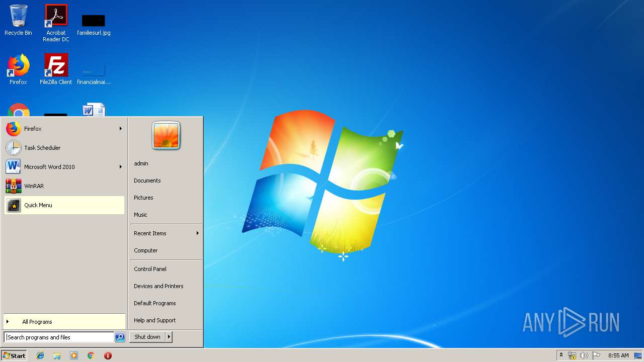Open Default Programs

[166, 303]
